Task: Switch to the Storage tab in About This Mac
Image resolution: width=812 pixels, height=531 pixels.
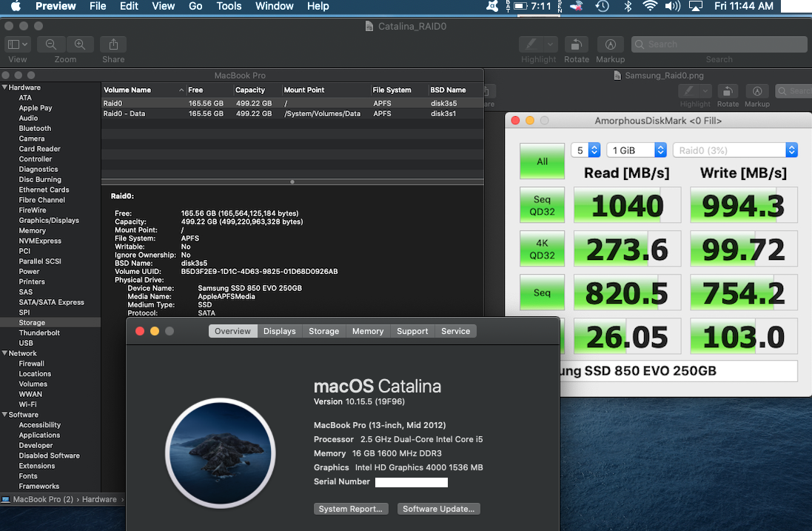Action: tap(323, 332)
